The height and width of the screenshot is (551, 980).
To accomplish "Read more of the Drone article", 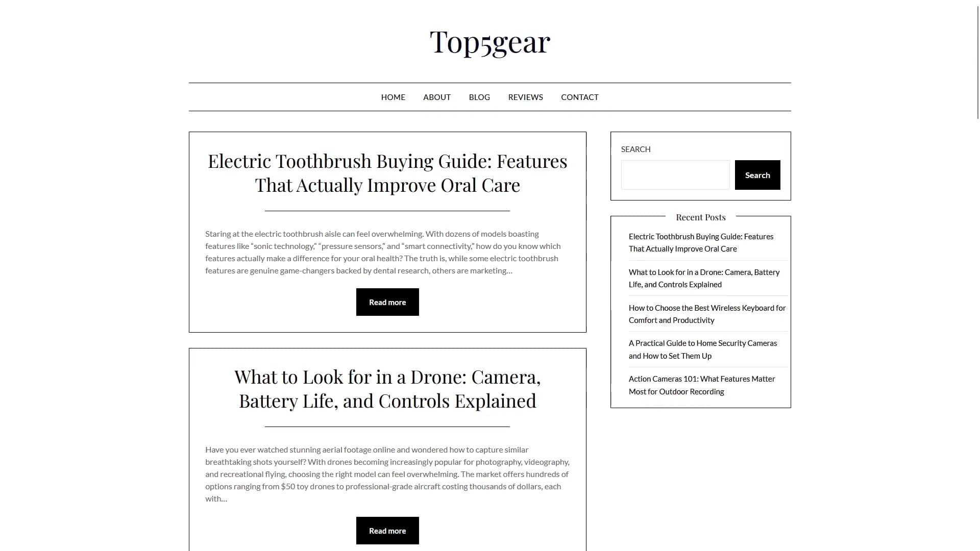I will click(x=387, y=531).
